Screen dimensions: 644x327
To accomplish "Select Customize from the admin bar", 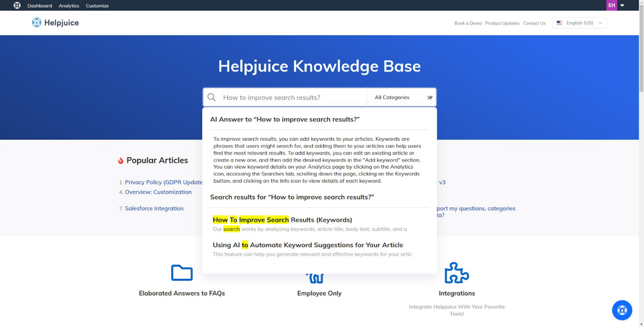I will [x=97, y=5].
